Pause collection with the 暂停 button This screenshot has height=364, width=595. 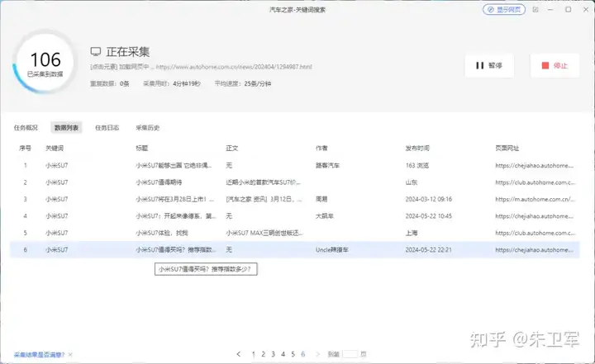pyautogui.click(x=489, y=65)
